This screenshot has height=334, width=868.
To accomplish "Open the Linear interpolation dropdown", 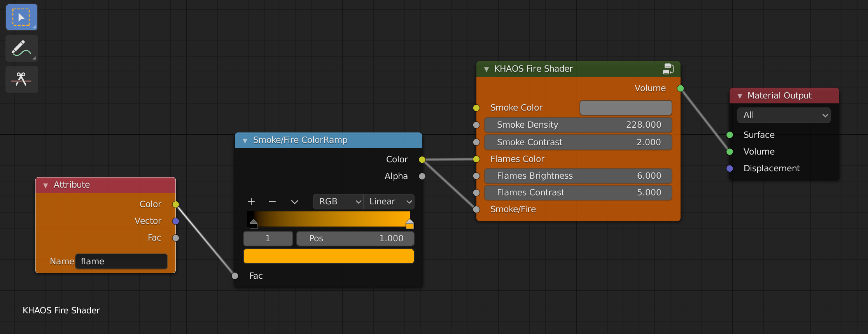I will coord(389,202).
